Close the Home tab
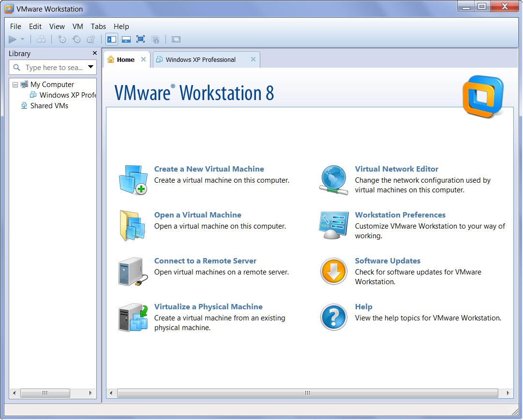Viewport: 523px width, 420px height. [143, 59]
